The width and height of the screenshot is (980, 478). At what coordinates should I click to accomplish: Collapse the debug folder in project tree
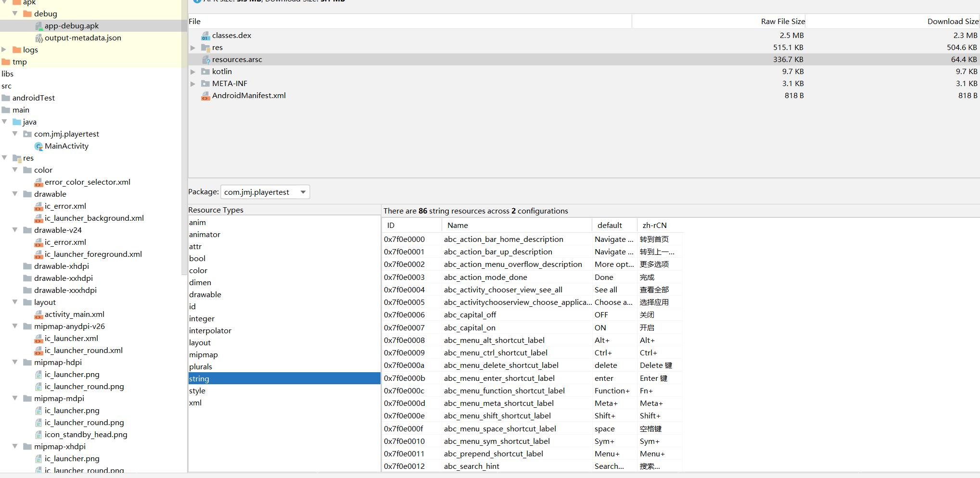coord(15,13)
